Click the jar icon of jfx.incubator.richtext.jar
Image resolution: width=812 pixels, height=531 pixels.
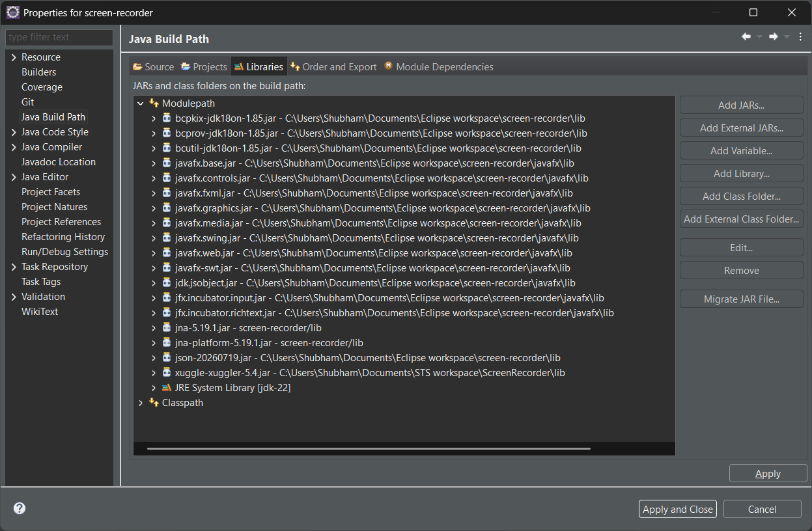click(x=167, y=313)
